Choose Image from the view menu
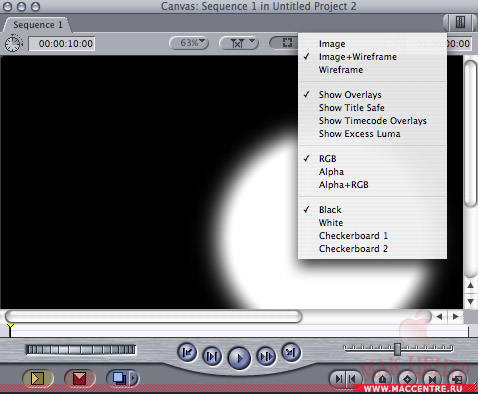The height and width of the screenshot is (394, 478). point(372,44)
